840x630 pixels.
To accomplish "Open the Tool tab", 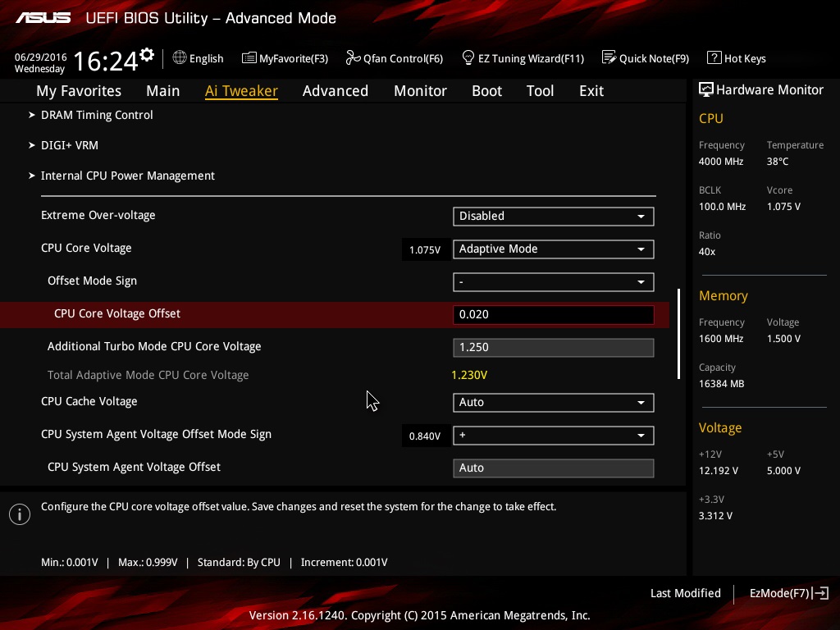I will [x=540, y=91].
